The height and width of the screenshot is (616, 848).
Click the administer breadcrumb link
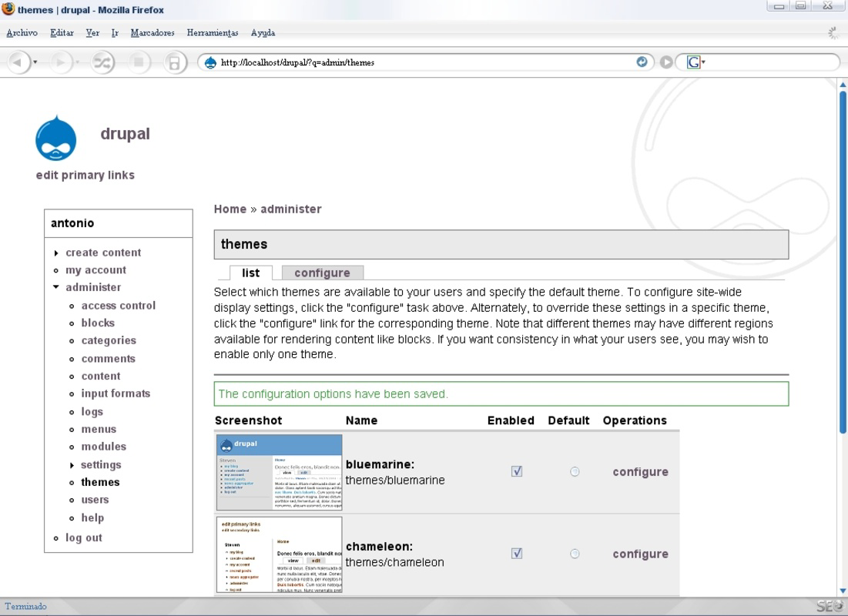(x=291, y=209)
